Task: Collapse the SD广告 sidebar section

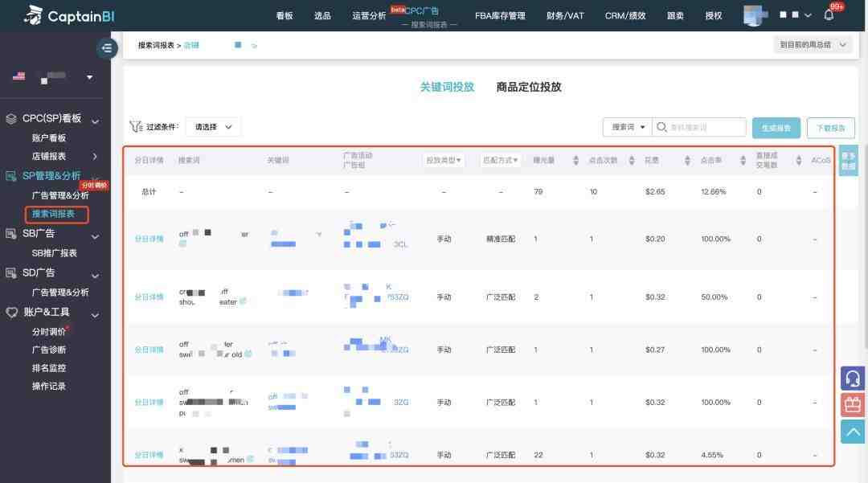Action: click(95, 275)
